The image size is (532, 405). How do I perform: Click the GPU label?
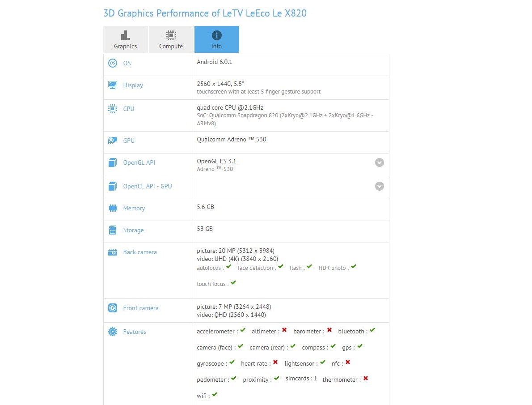(x=129, y=141)
